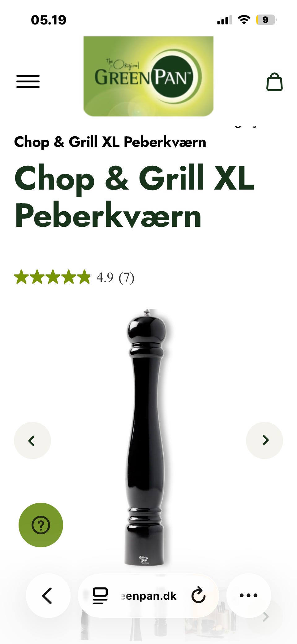Tap the large product title heading
Image resolution: width=297 pixels, height=644 pixels.
coord(134,197)
